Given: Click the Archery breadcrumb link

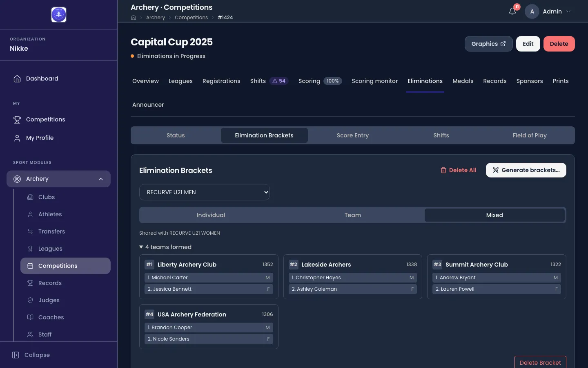Looking at the screenshot, I should [x=156, y=18].
